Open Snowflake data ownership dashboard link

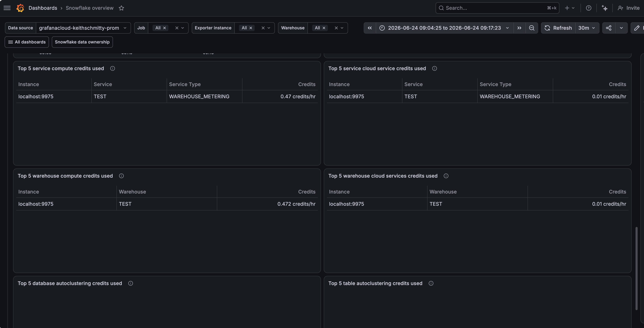82,42
